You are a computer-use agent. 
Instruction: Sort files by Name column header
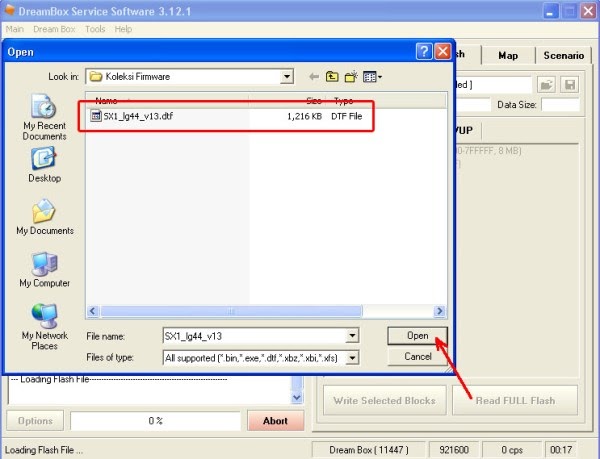(x=167, y=101)
